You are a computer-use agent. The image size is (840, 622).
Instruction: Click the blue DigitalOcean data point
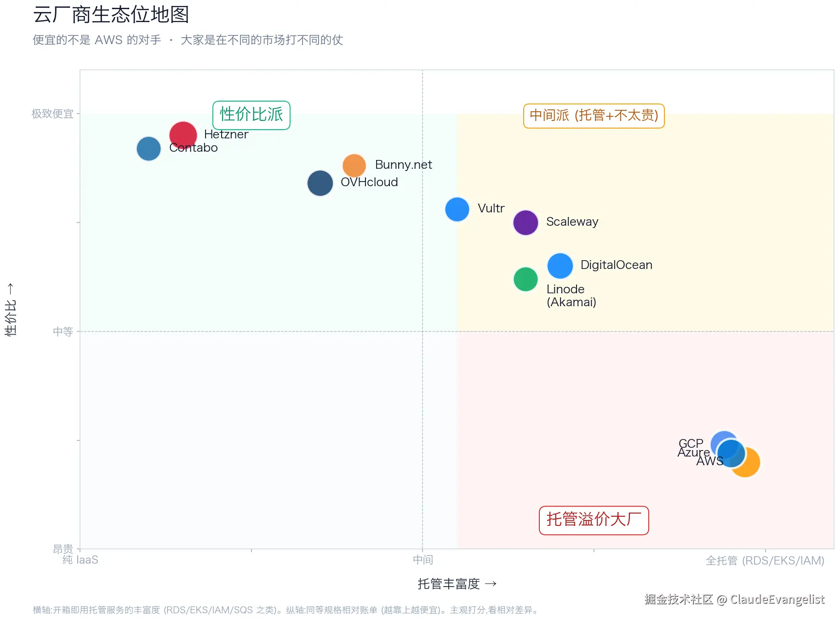560,266
